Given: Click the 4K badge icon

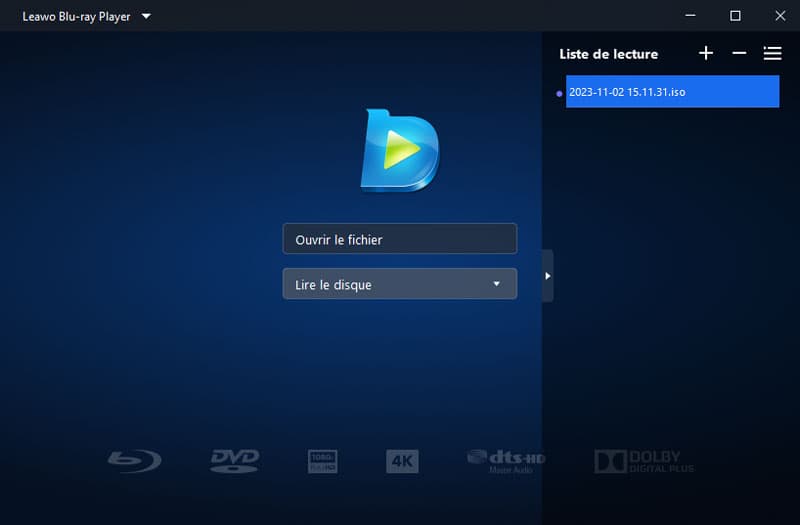Looking at the screenshot, I should [402, 461].
